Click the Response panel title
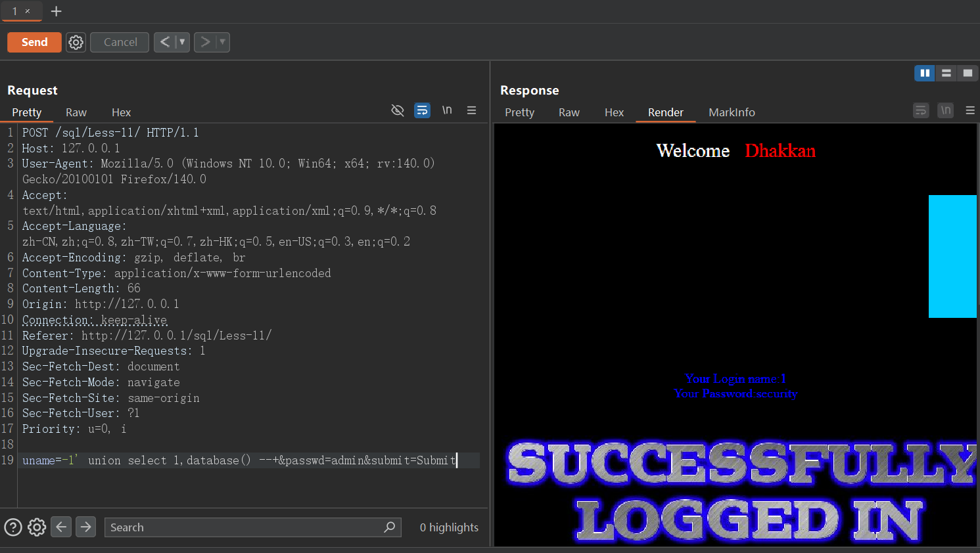The image size is (980, 553). (529, 91)
